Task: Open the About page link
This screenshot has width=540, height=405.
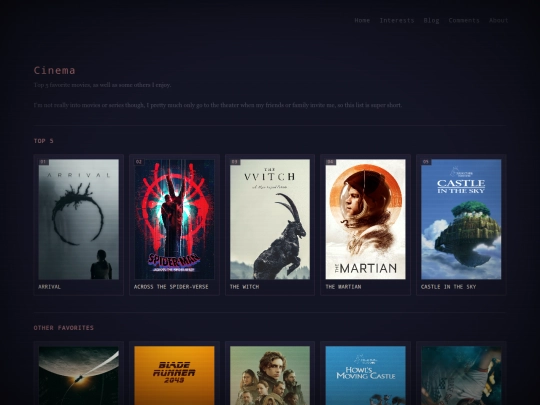Action: click(498, 21)
